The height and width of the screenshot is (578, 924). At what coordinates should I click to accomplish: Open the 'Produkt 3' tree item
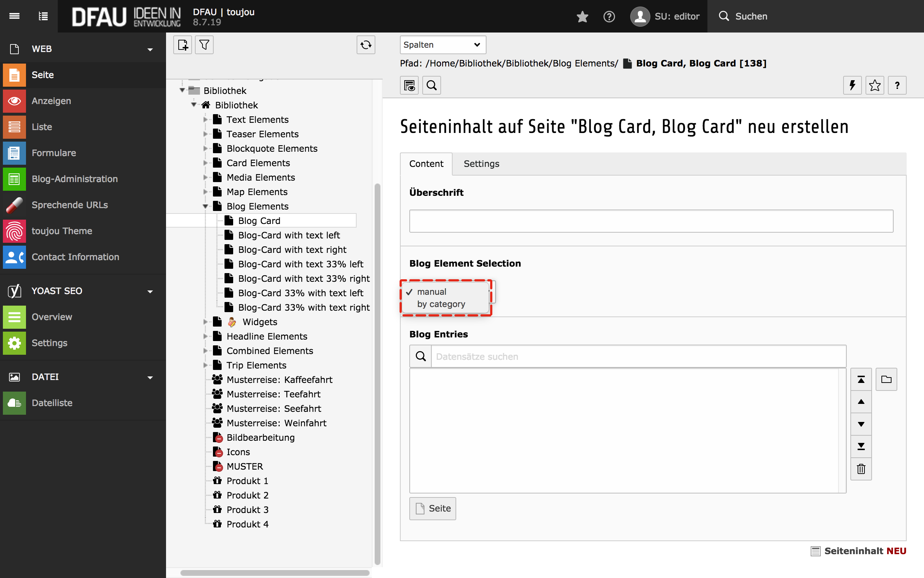[247, 510]
